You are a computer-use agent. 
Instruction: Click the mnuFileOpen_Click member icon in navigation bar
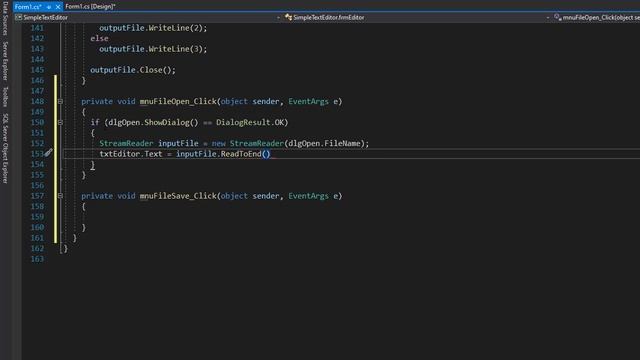[558, 17]
